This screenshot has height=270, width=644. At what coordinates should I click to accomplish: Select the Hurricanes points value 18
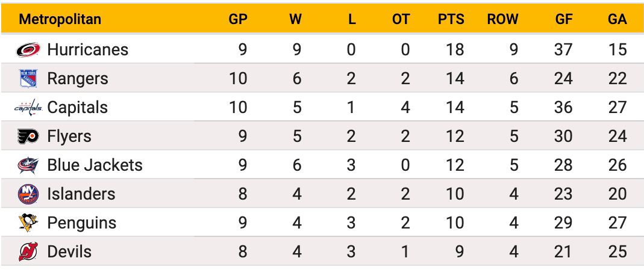click(x=455, y=49)
